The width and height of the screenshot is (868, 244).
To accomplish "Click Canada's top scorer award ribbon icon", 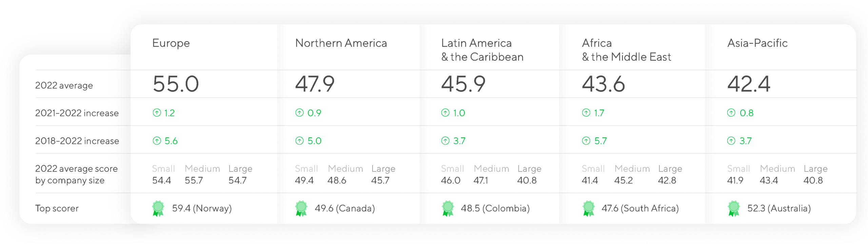I will (x=301, y=208).
